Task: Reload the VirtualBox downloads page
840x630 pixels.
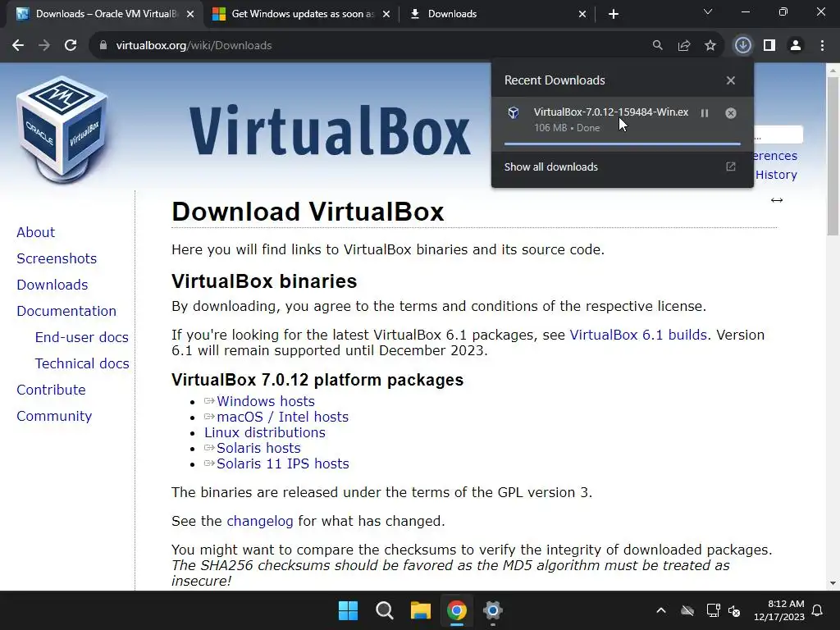Action: tap(71, 46)
